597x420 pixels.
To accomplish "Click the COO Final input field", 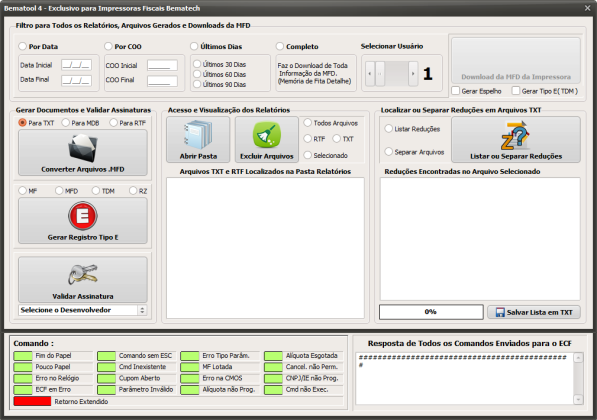I will tap(162, 81).
